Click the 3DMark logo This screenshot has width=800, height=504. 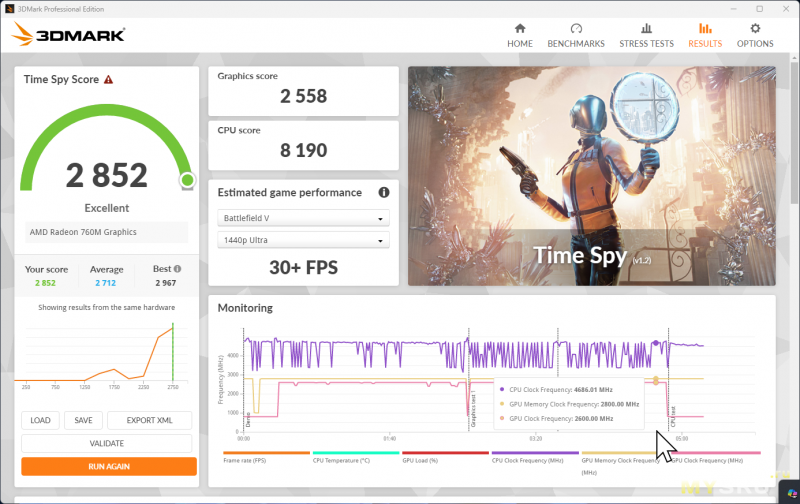pos(68,34)
